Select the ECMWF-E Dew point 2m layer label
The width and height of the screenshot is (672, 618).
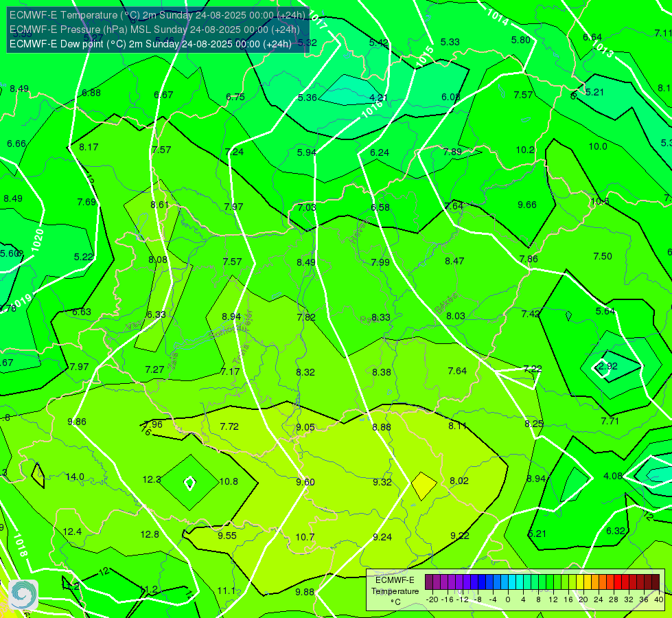[x=150, y=44]
